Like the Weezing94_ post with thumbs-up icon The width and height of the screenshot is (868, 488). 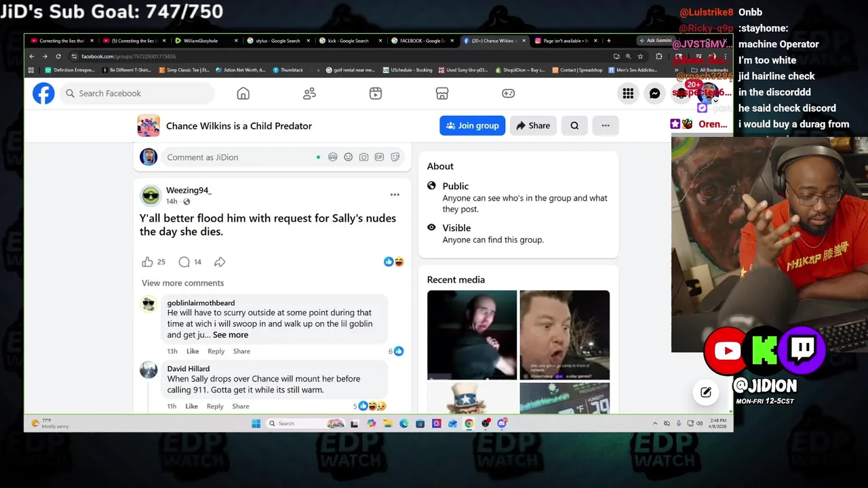pyautogui.click(x=147, y=262)
